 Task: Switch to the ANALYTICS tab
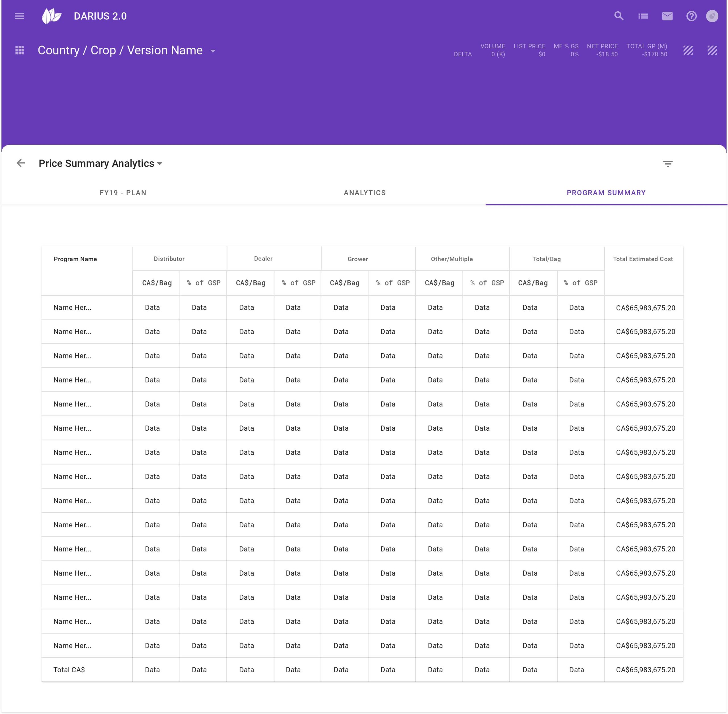[364, 193]
